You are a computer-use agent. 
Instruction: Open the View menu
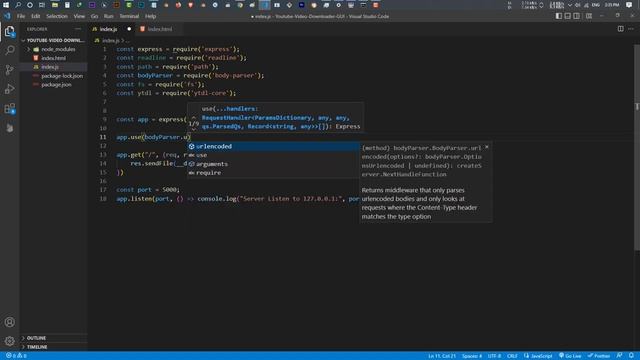coord(79,16)
